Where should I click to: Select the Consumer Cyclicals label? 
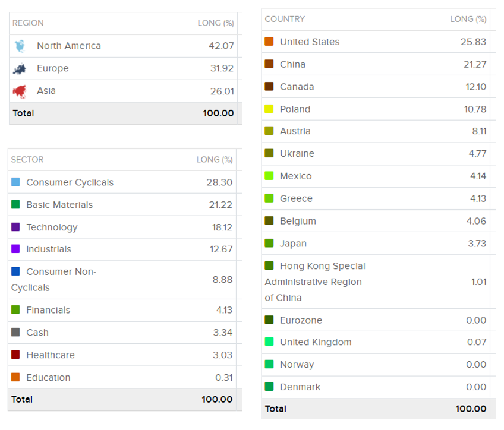70,182
